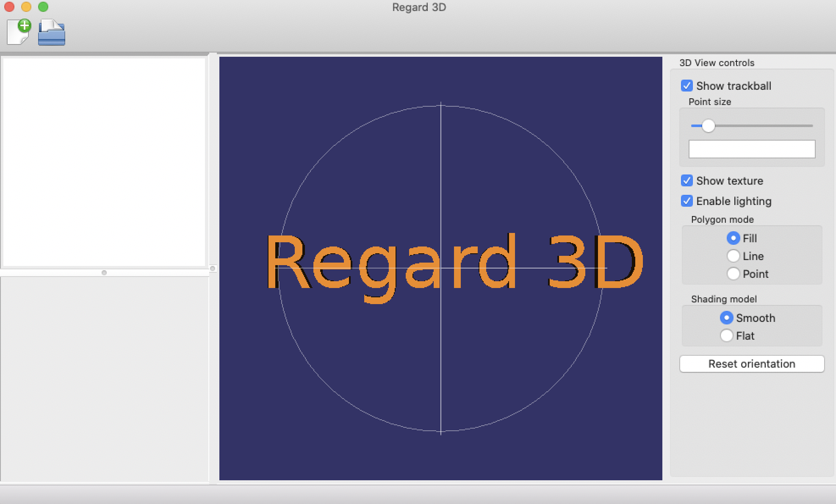Click the horizontal splitter handle below project tree
This screenshot has height=504, width=836.
pos(104,273)
